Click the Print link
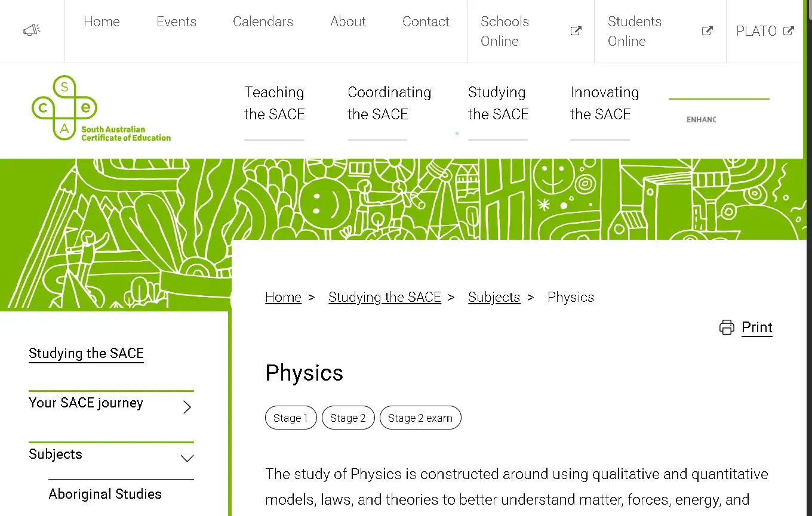 point(757,327)
